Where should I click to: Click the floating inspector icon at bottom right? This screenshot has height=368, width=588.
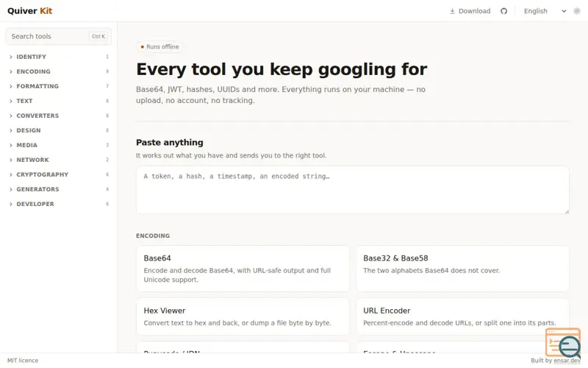coord(563,342)
